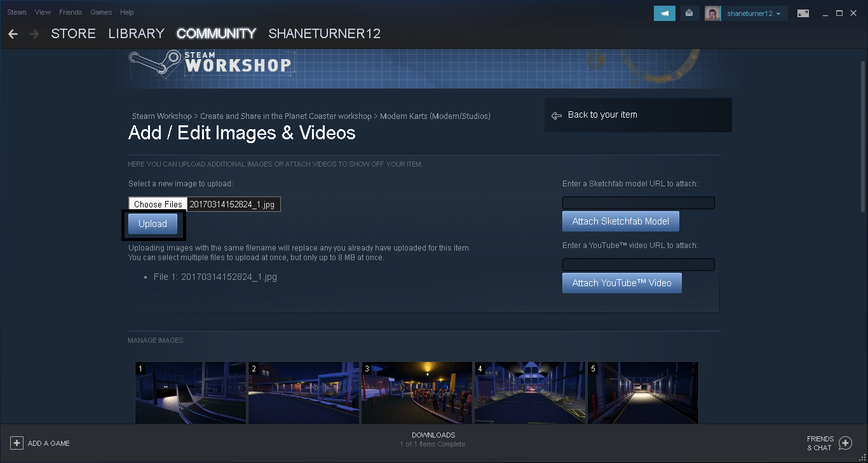This screenshot has width=868, height=463.
Task: Select image thumbnail number 4
Action: pos(530,393)
